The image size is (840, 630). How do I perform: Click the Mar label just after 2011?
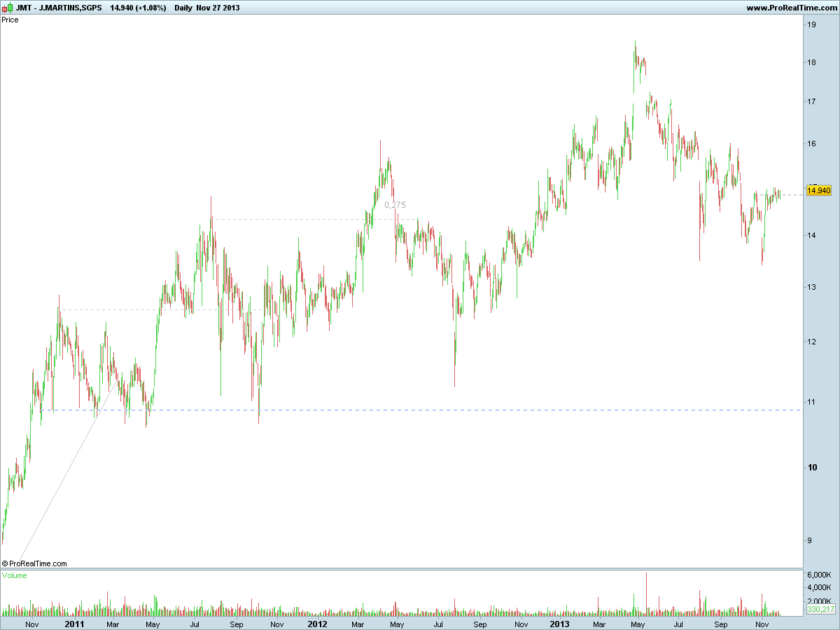coord(113,624)
